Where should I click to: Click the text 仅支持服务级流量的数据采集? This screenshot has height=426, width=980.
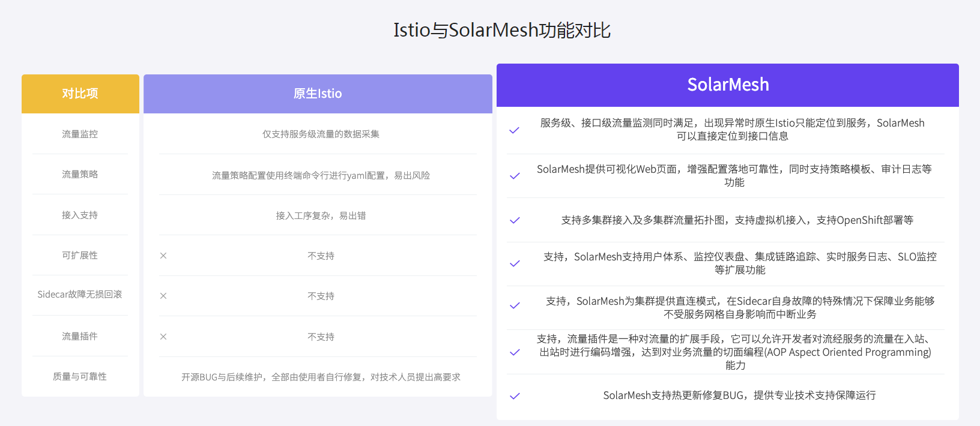pos(321,134)
